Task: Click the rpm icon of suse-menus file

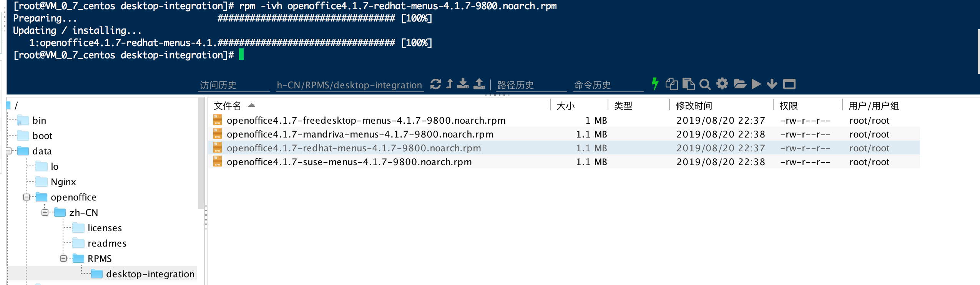Action: [218, 161]
